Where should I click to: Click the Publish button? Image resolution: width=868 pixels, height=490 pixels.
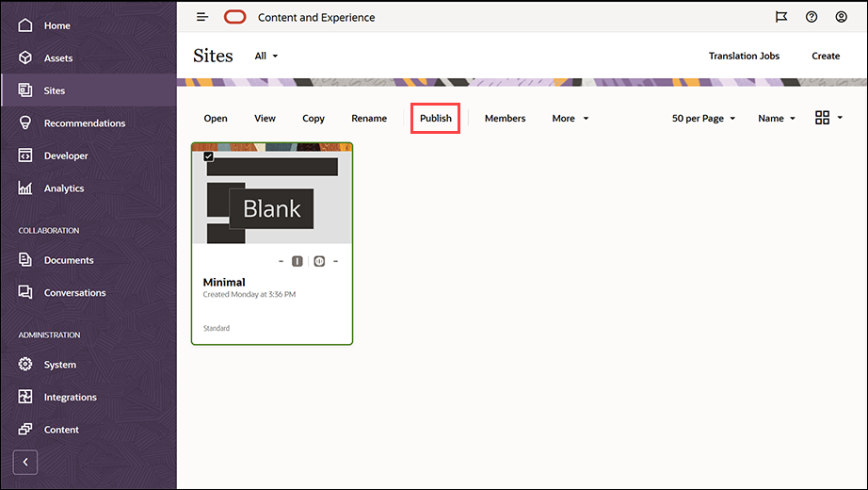pyautogui.click(x=436, y=118)
